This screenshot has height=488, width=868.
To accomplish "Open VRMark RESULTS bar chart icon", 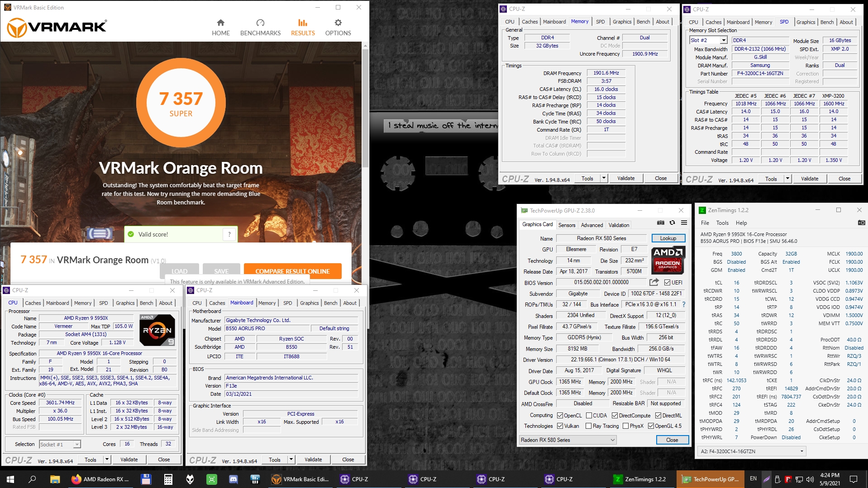I will [303, 23].
